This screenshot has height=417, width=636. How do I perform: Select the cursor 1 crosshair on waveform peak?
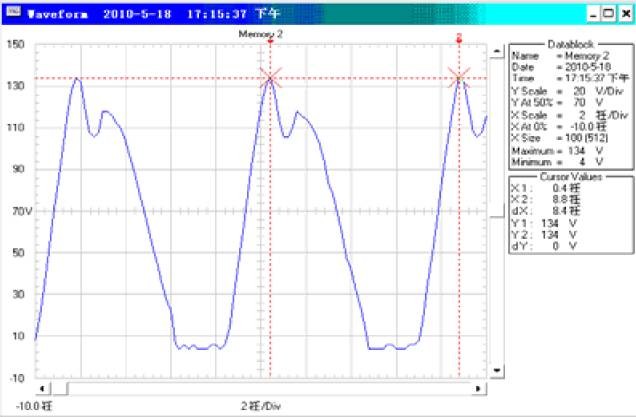point(270,78)
